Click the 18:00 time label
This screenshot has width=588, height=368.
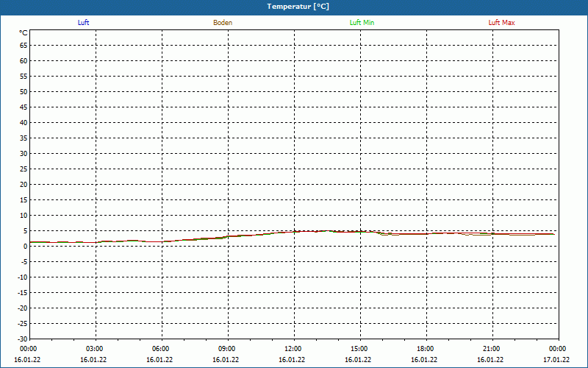tap(426, 349)
